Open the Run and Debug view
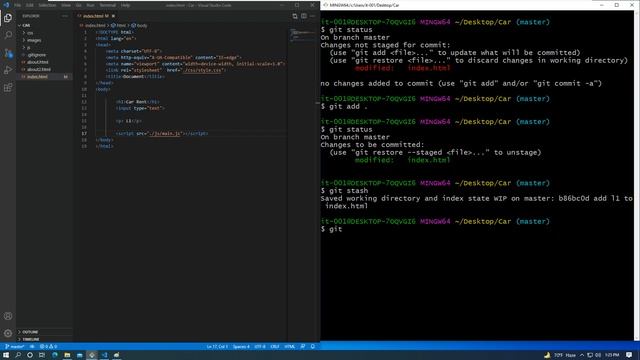The width and height of the screenshot is (640, 360). click(8, 70)
